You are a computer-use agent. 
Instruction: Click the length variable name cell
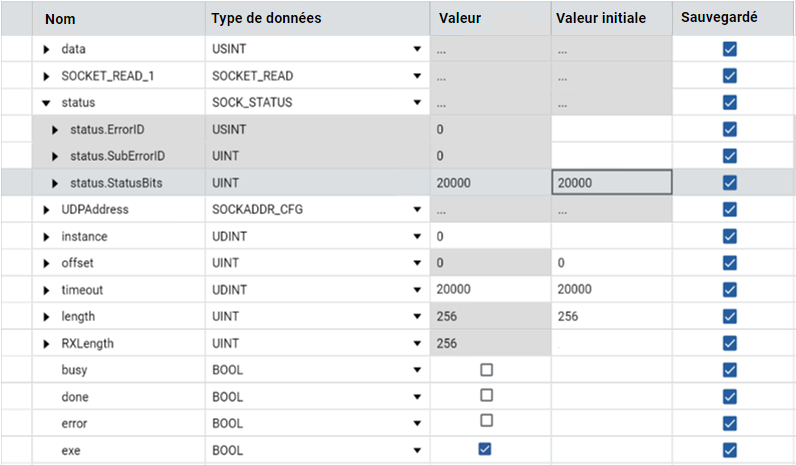point(119,316)
